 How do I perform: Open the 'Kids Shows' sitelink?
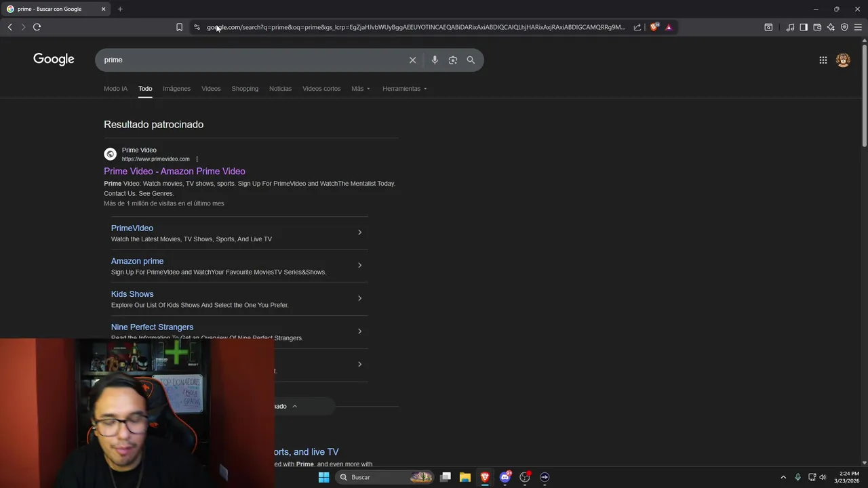tap(132, 294)
